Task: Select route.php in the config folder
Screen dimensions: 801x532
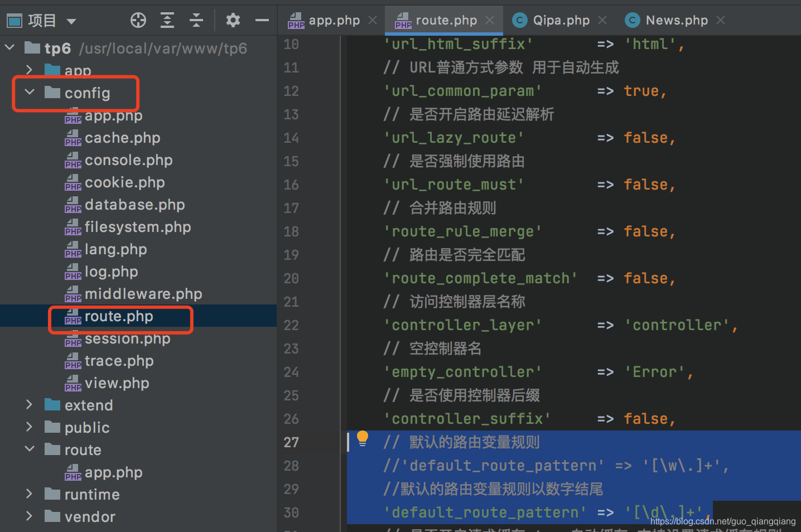Action: (119, 316)
